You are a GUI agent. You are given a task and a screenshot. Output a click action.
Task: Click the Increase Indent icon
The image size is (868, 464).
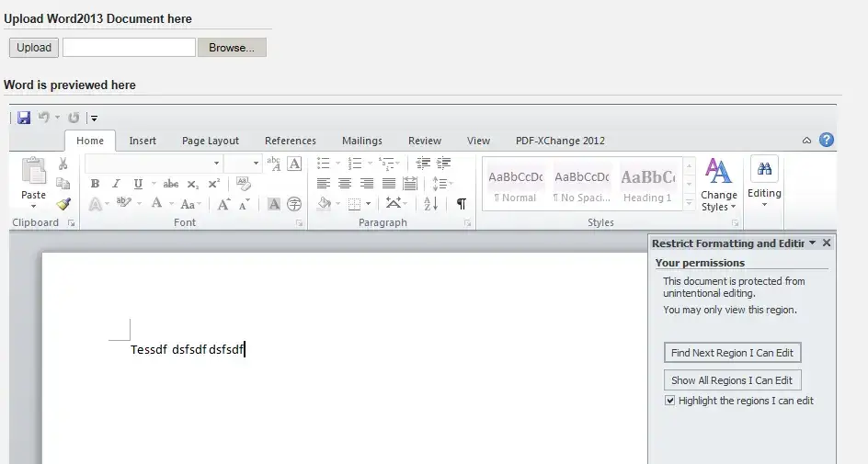[443, 163]
